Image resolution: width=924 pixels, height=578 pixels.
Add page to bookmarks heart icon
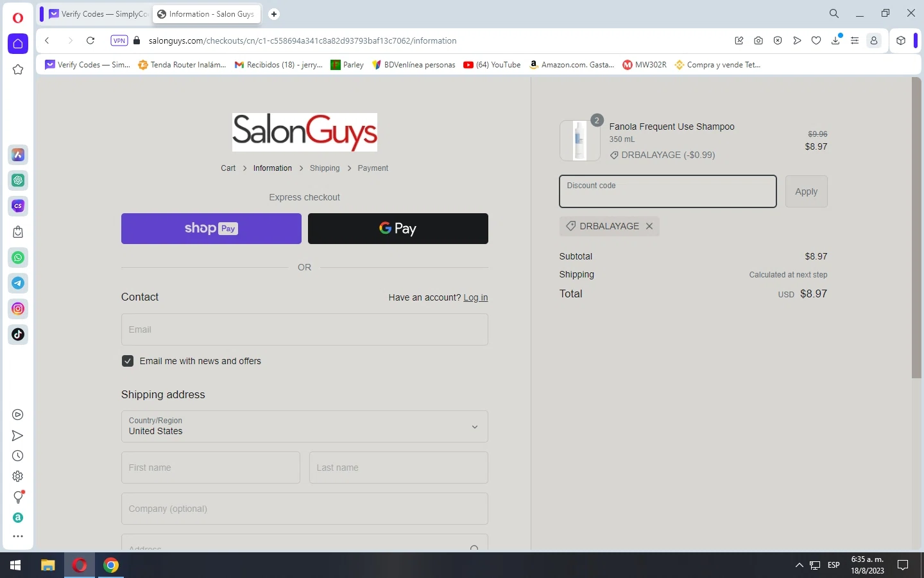point(816,40)
